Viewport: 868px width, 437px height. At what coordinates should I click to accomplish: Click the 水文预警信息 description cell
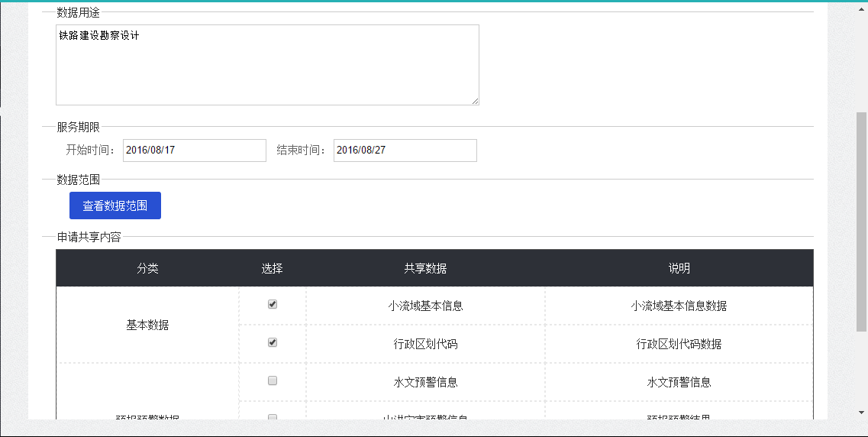(x=679, y=382)
